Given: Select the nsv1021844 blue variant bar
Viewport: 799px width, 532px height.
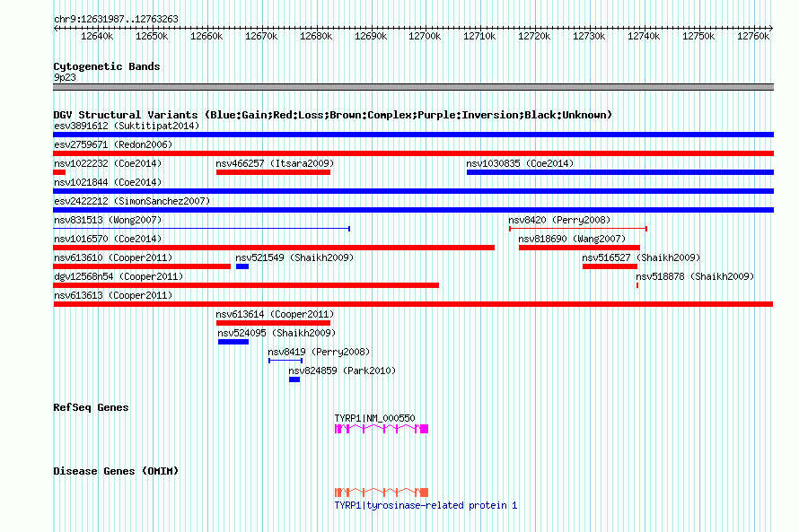Looking at the screenshot, I should pyautogui.click(x=413, y=191).
